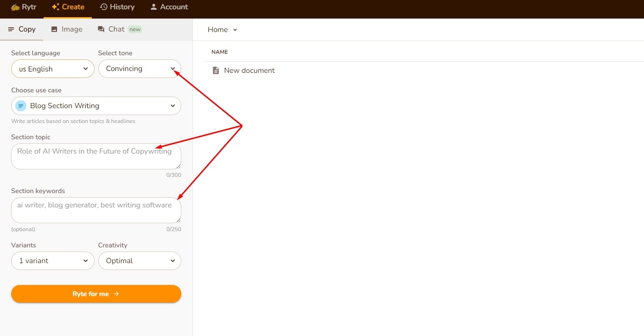Screen dimensions: 644x336
Task: Open the Create tab
Action: [68, 7]
